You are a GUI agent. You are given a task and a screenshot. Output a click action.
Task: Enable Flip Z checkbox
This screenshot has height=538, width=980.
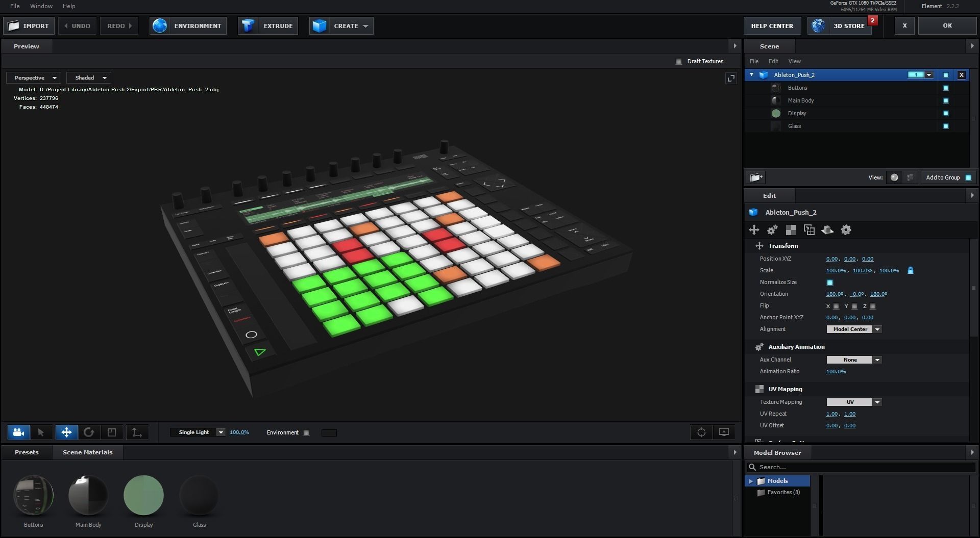click(873, 306)
